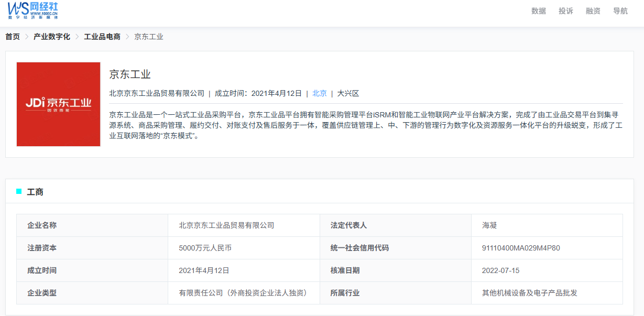
Task: Click 其他机械设备及电子产品批发 industry value
Action: coord(530,293)
